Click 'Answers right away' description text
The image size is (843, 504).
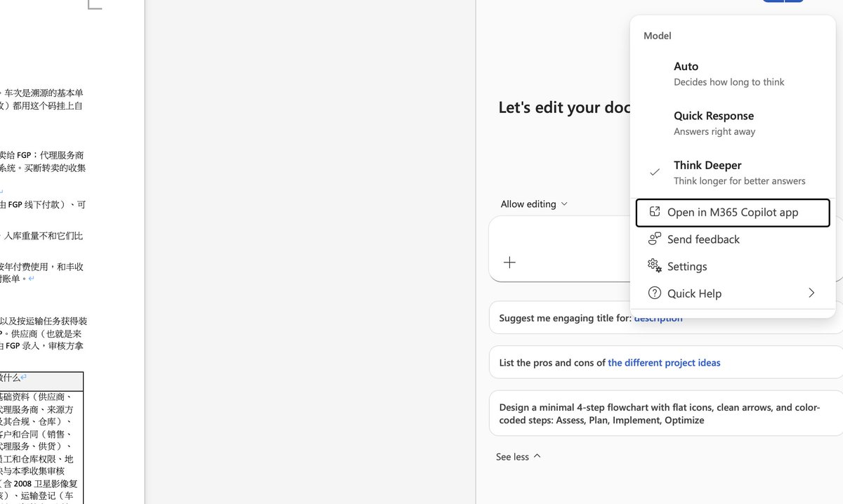click(714, 131)
